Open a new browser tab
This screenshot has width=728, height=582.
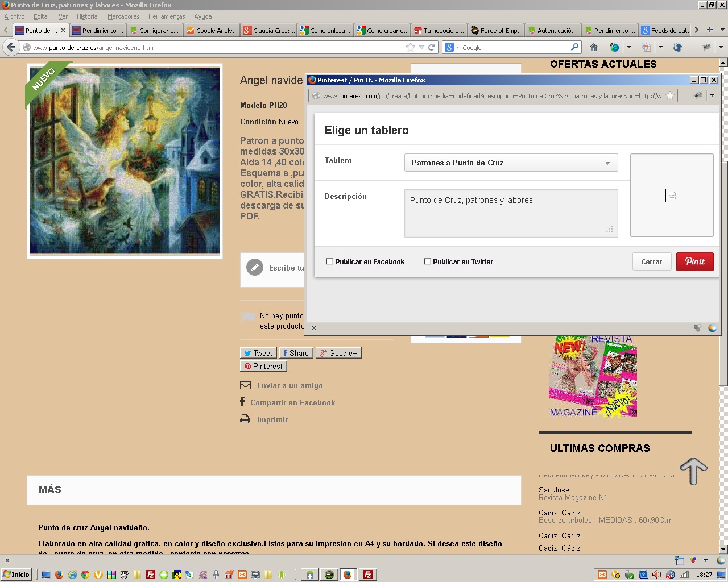710,30
